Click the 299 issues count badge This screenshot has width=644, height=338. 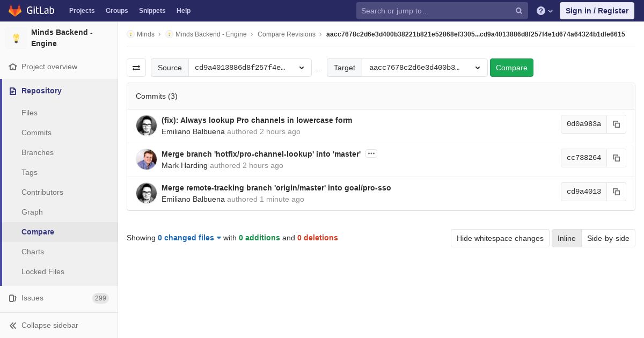coord(100,298)
